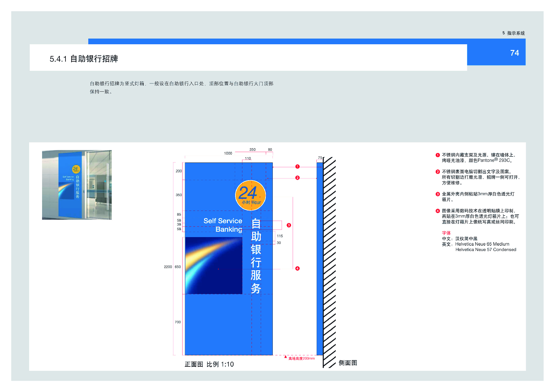Viewport: 555px width, 392px height.
Task: Click the blue side-view sign profile bar
Action: click(x=320, y=259)
